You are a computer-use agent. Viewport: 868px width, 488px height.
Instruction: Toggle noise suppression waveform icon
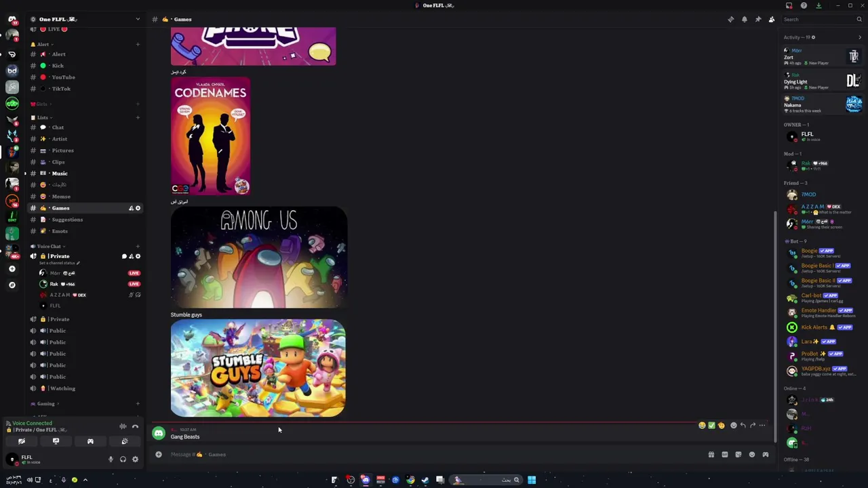(123, 426)
